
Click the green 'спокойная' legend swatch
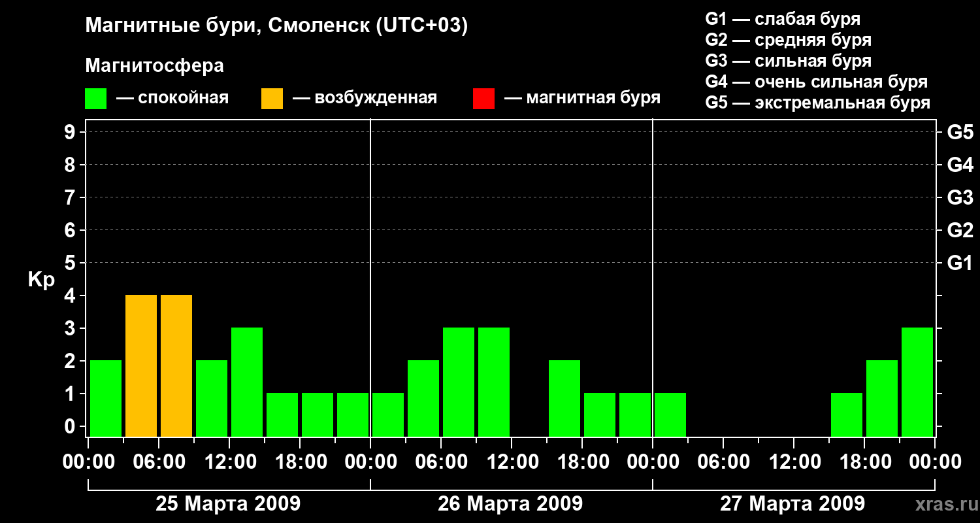[96, 99]
